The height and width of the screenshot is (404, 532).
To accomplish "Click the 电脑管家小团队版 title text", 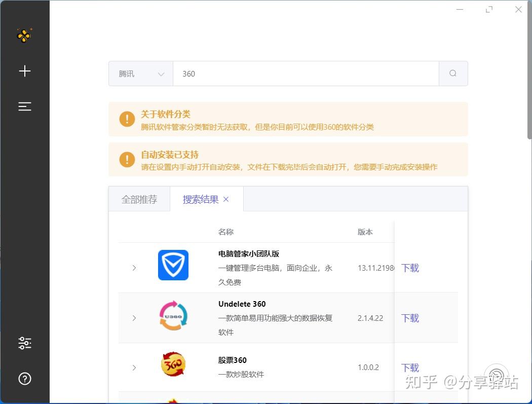I will 249,253.
